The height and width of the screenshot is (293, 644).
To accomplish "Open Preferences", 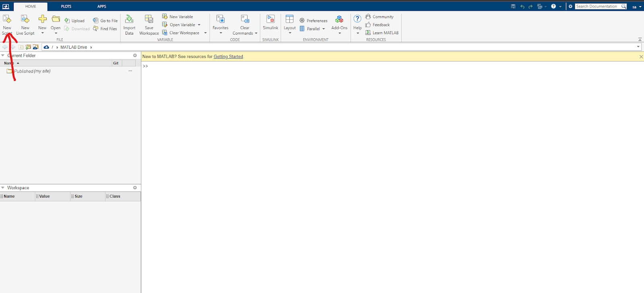I will [x=313, y=21].
